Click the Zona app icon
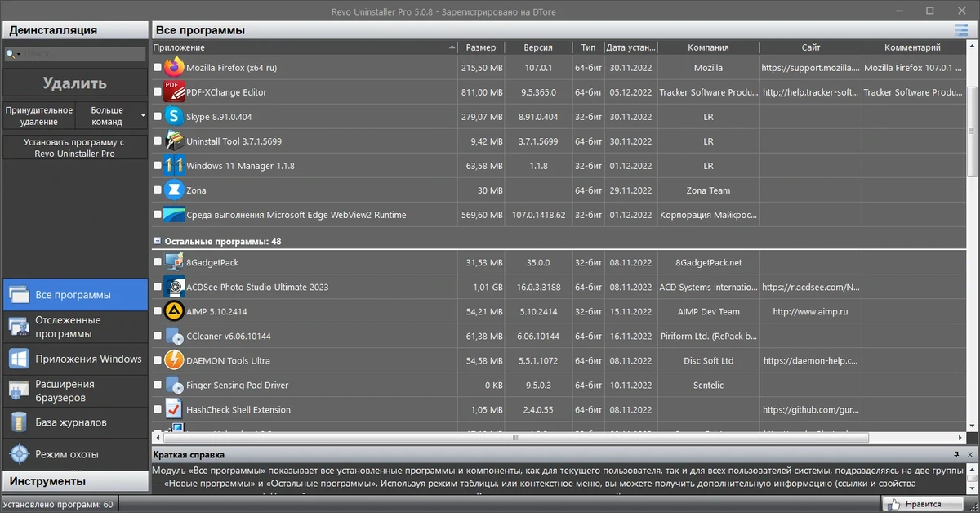This screenshot has height=513, width=980. coord(174,190)
